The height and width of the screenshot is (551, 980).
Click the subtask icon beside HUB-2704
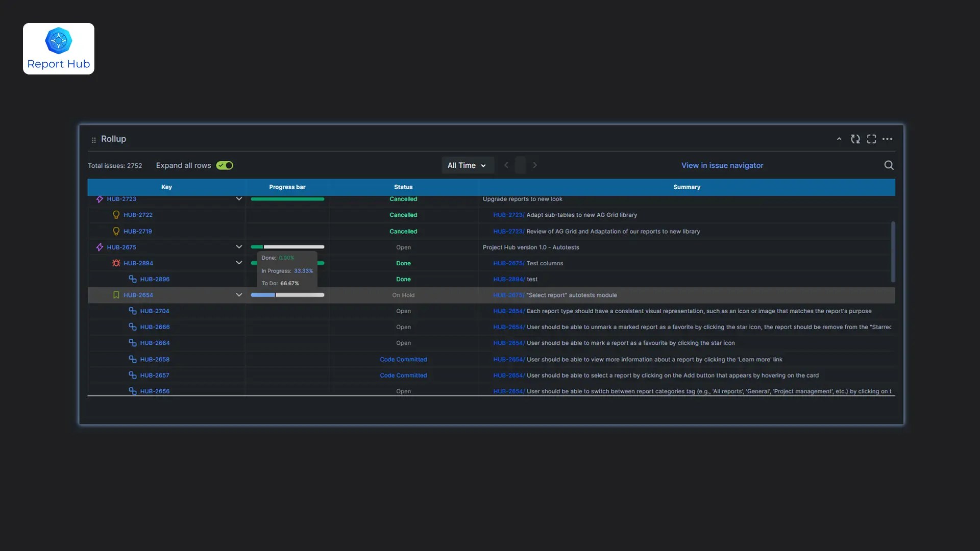pos(133,311)
